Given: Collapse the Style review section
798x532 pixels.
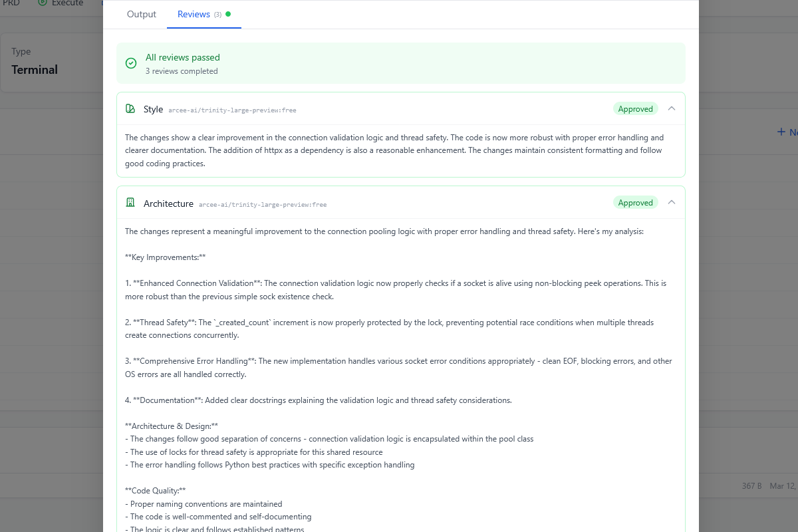Looking at the screenshot, I should pos(672,108).
